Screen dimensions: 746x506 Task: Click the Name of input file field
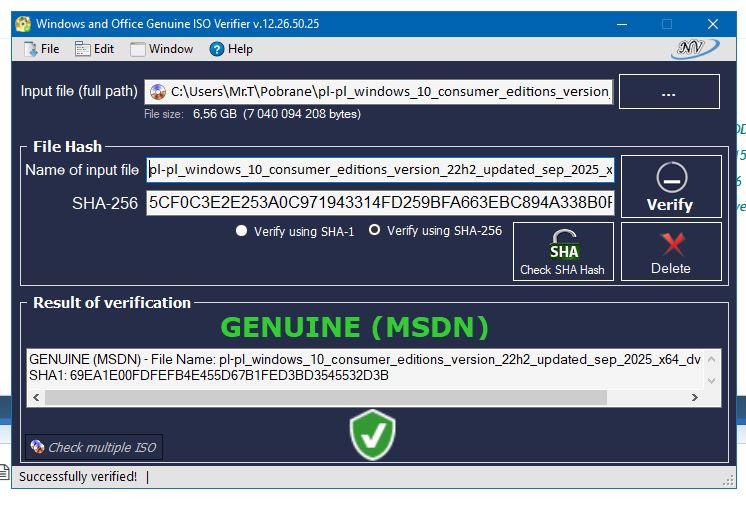pyautogui.click(x=380, y=170)
